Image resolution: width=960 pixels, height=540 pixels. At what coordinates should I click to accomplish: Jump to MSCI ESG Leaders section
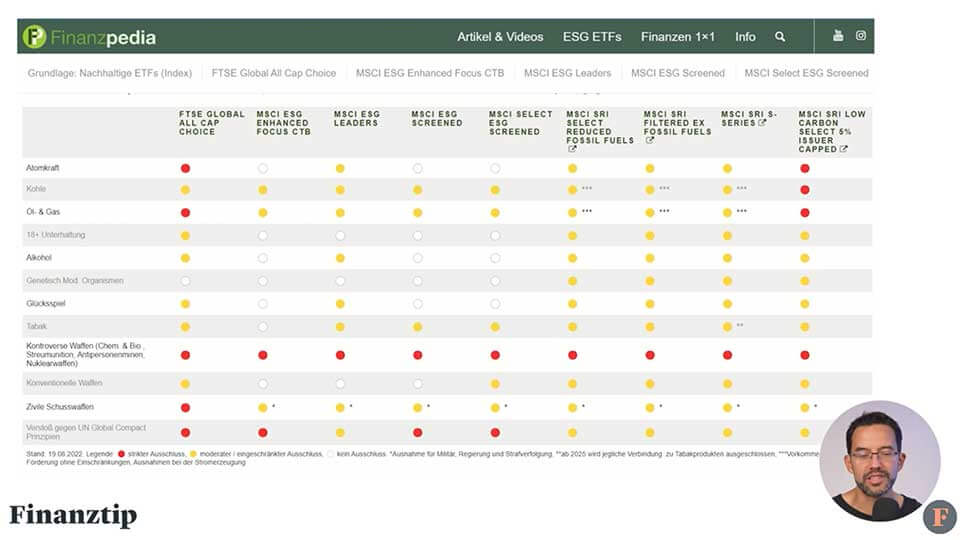pos(568,73)
